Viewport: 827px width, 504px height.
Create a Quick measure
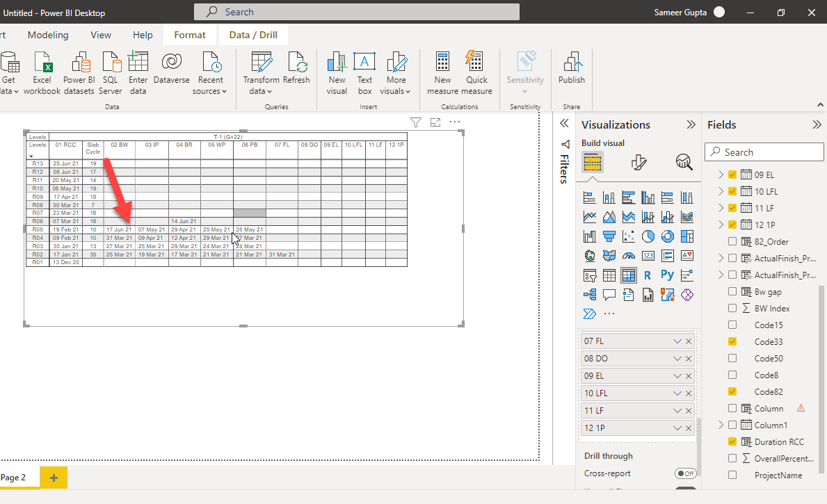(x=476, y=74)
